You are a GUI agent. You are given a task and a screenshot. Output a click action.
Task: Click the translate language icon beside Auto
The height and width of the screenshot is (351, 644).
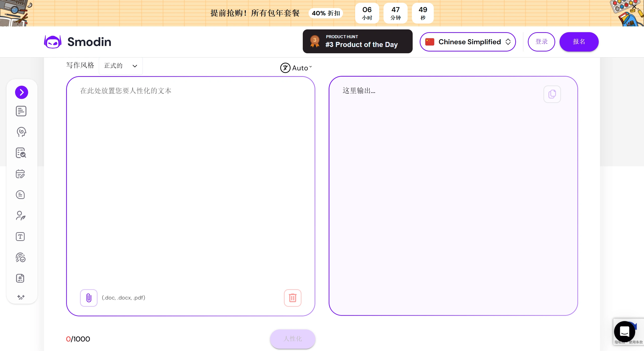coord(285,68)
